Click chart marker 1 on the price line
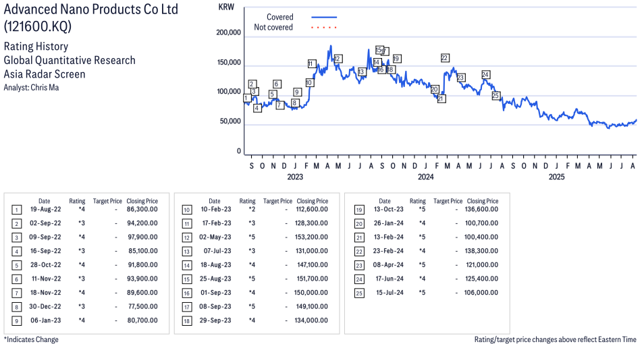The image size is (644, 344). point(247,98)
